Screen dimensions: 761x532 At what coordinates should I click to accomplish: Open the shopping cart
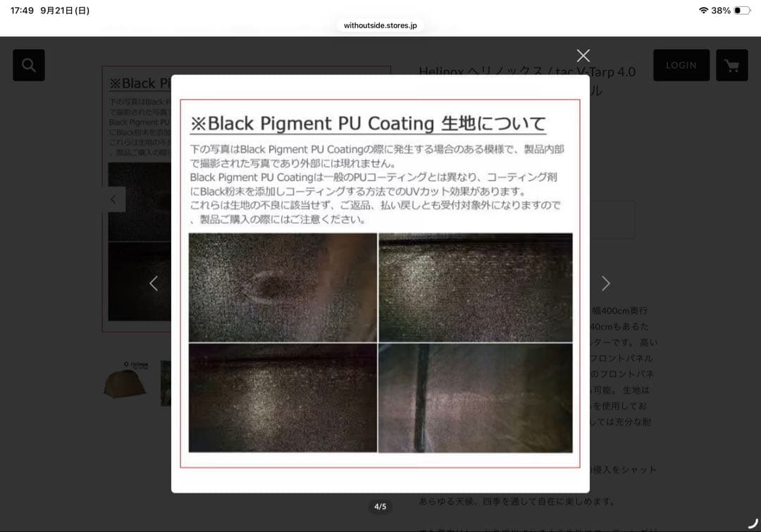click(x=731, y=66)
